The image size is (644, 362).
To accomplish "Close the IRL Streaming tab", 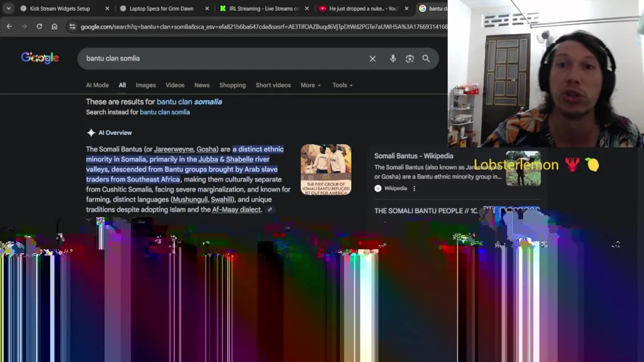I will [307, 9].
